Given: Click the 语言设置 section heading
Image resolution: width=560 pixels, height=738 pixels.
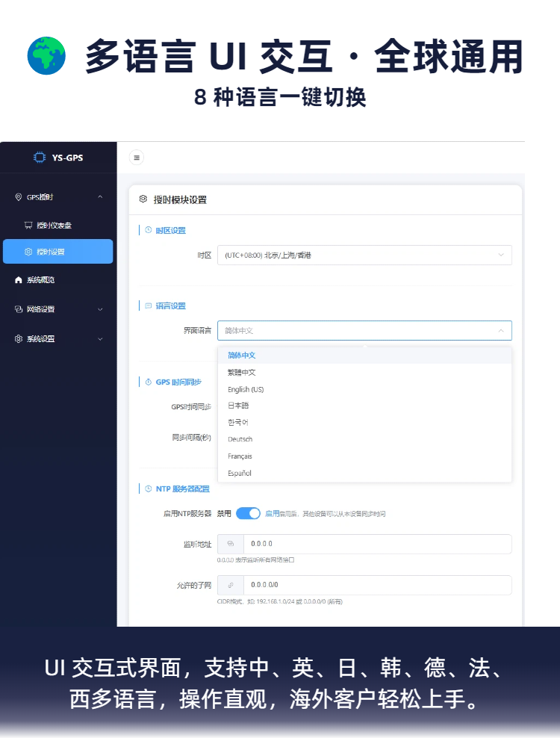Looking at the screenshot, I should click(x=171, y=306).
